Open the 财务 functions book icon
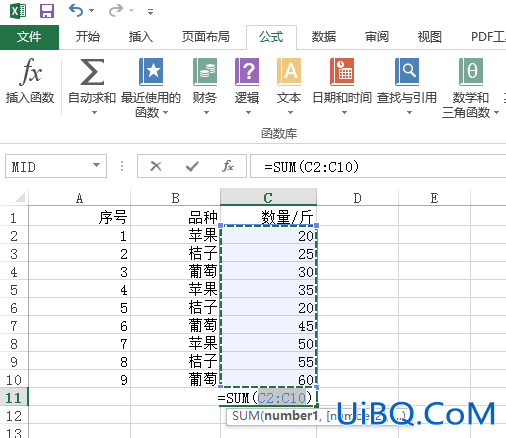Viewport: 506px width, 438px height. tap(205, 72)
